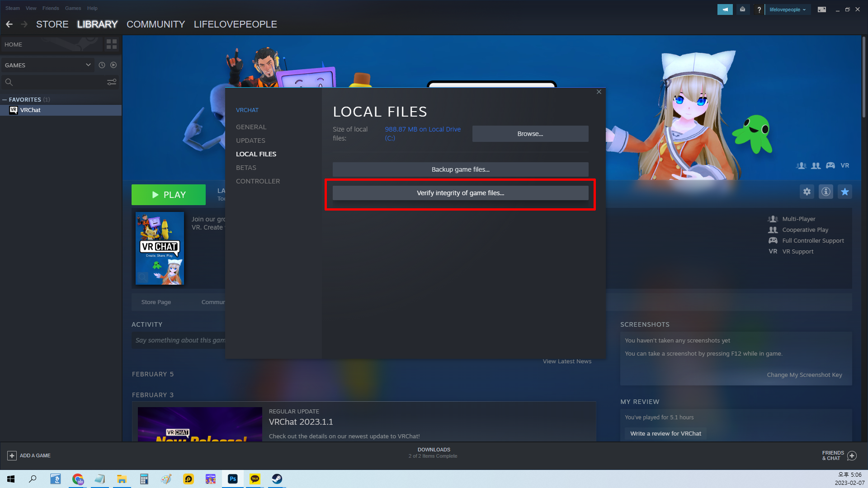868x488 pixels.
Task: Click the Add a Game plus icon
Action: pos(12,456)
